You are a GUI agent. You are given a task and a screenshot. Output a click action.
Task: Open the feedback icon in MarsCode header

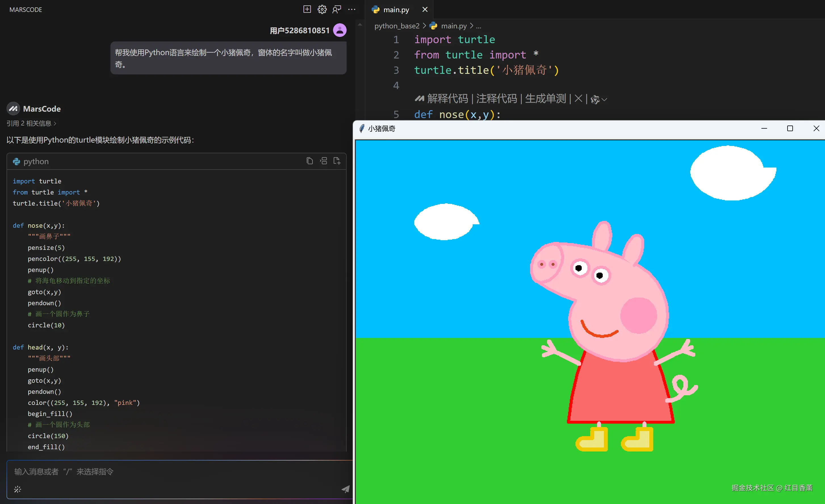coord(336,9)
